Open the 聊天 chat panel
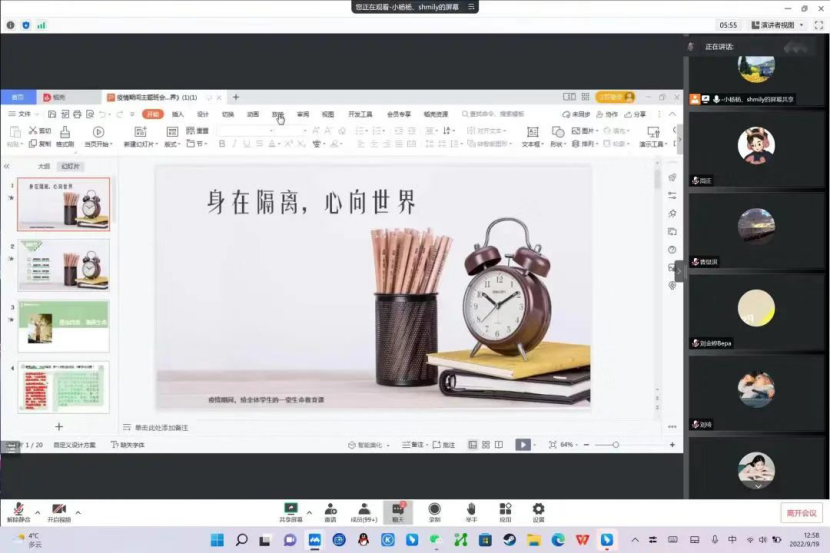Viewport: 830px width, 554px height. 398,511
